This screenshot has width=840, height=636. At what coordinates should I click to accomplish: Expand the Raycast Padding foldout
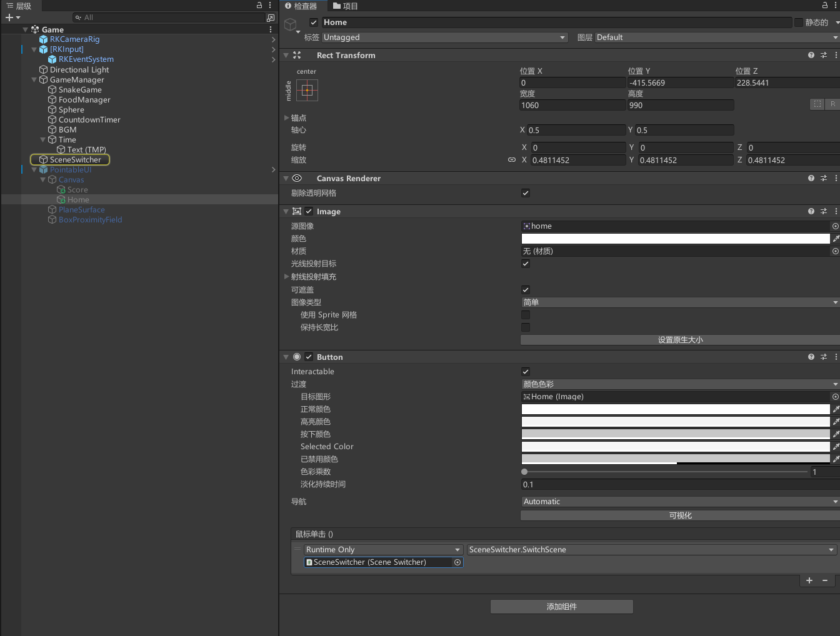point(287,277)
